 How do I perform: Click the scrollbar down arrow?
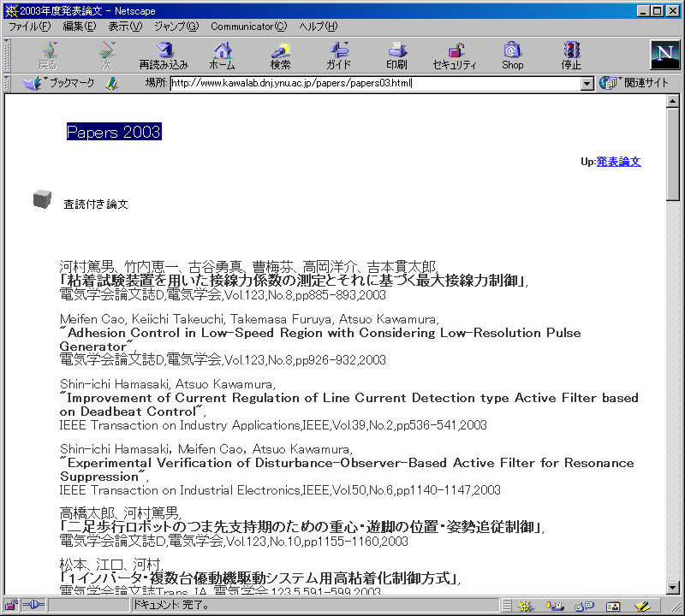click(673, 588)
